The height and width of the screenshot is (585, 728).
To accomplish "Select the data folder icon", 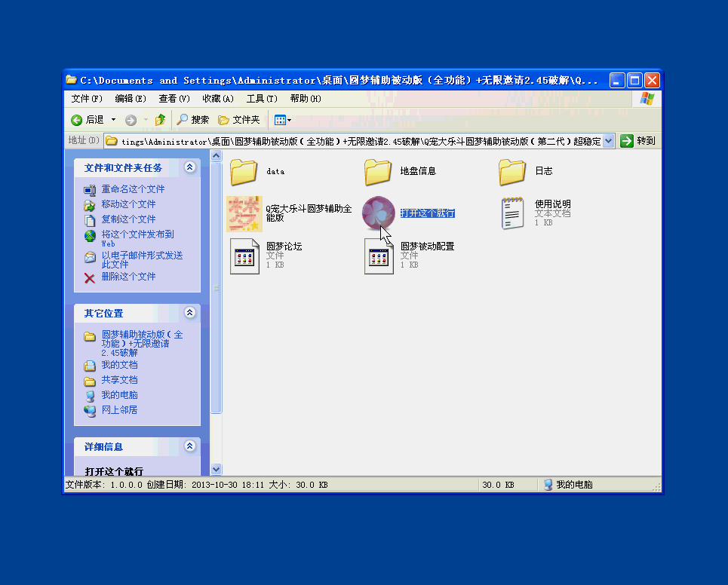I will [244, 172].
